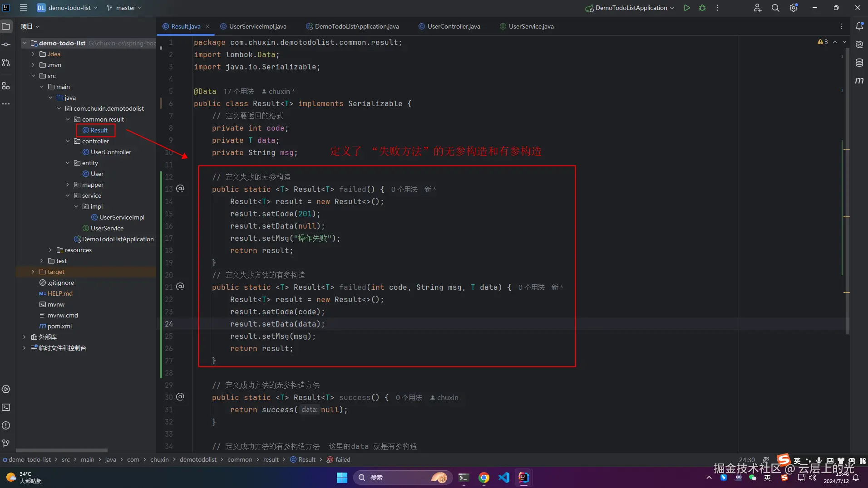Open the Terminal tool window icon
The image size is (868, 488).
(6, 407)
